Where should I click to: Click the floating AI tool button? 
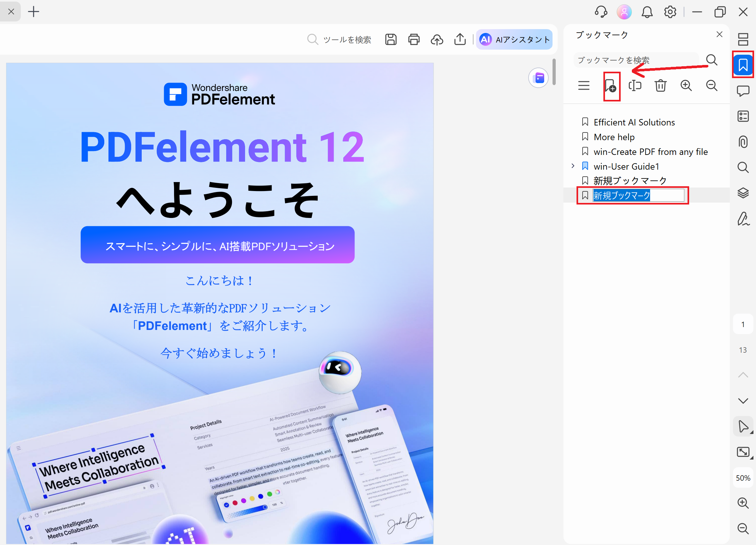tap(538, 78)
